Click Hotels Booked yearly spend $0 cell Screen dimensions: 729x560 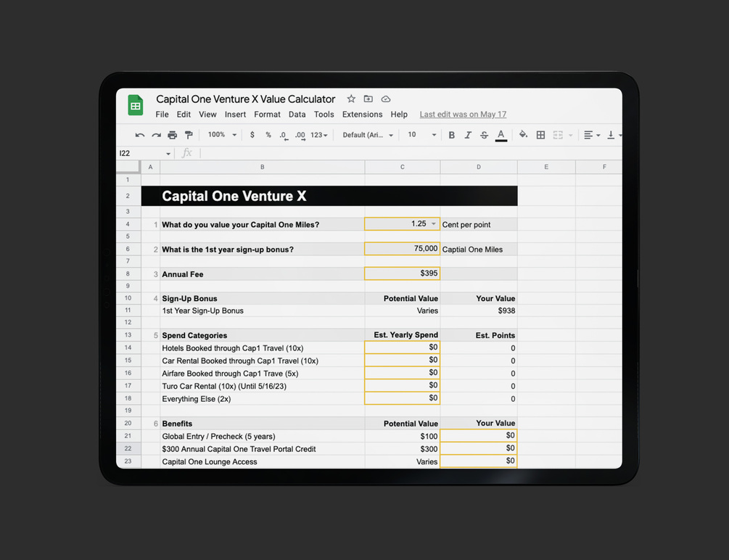tap(402, 347)
